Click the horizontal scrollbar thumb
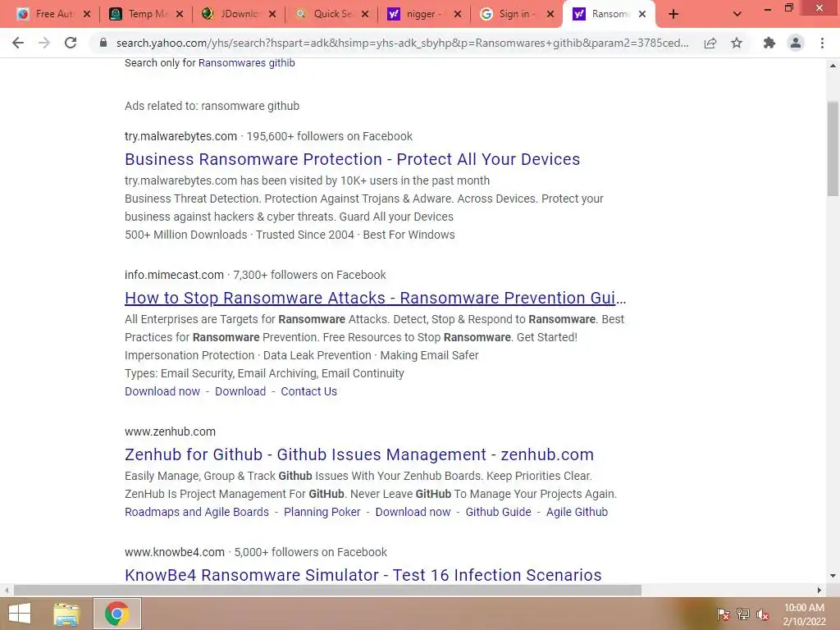 click(327, 591)
